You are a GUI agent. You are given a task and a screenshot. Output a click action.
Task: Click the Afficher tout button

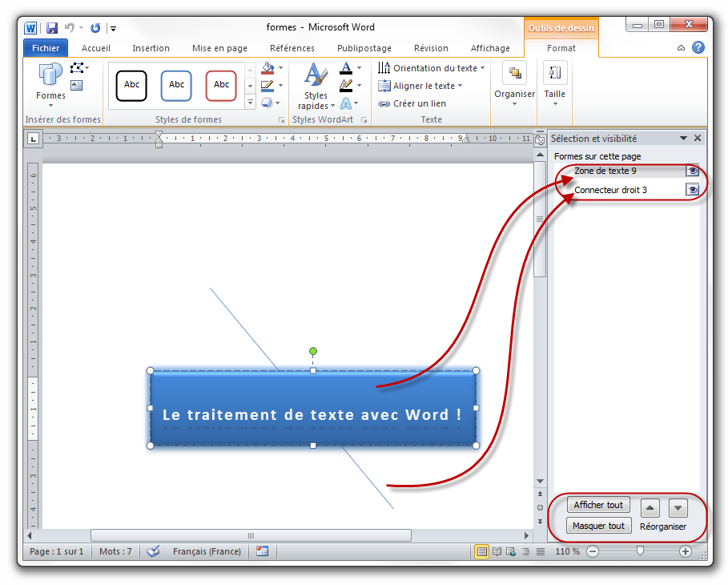click(598, 505)
